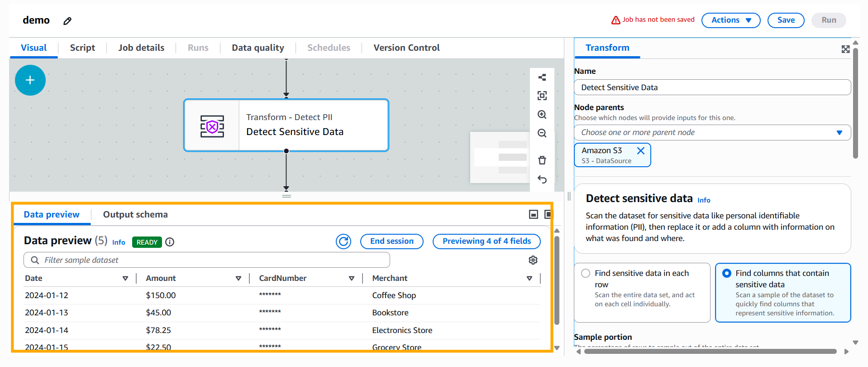Minimize the data preview panel
Viewport: 868px width, 367px height.
pos(534,214)
